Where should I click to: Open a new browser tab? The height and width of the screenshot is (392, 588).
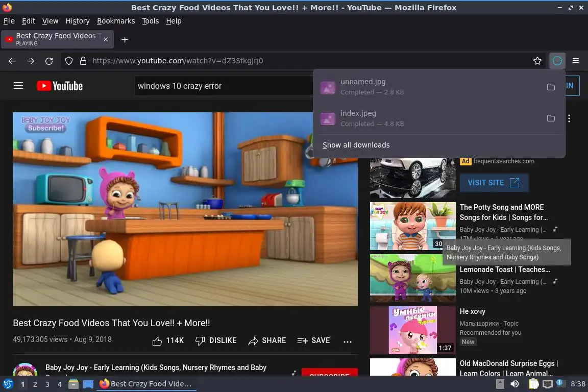[x=125, y=39]
